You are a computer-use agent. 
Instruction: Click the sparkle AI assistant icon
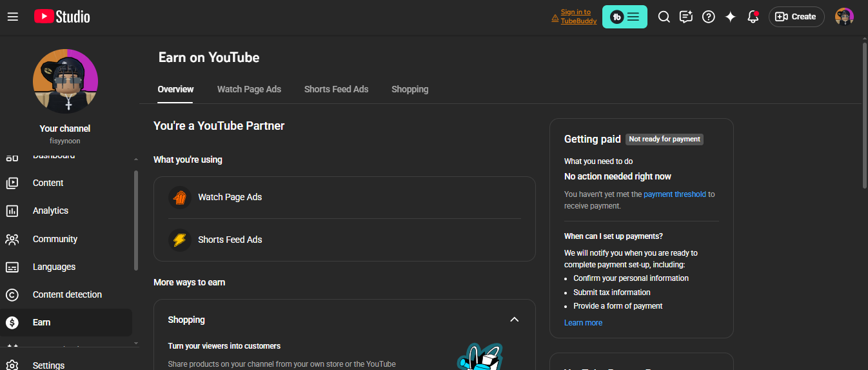(731, 17)
